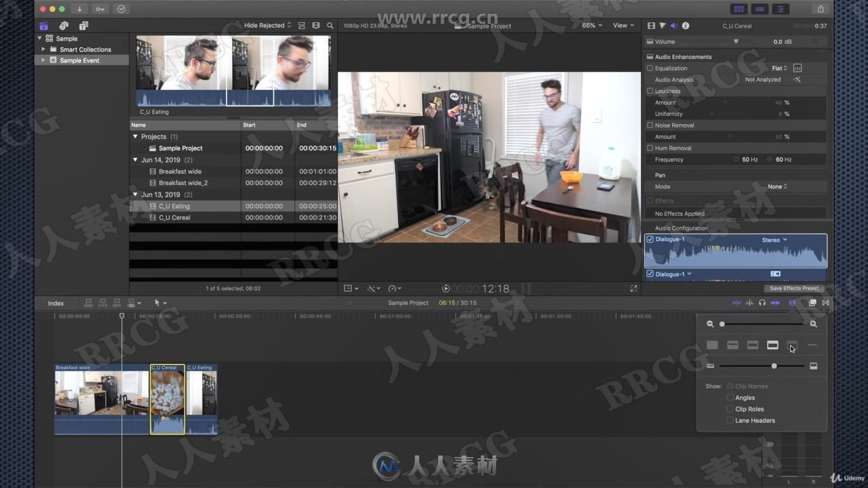This screenshot has width=868, height=488.
Task: Select filmstrip-only clip appearance option
Action: [x=792, y=345]
